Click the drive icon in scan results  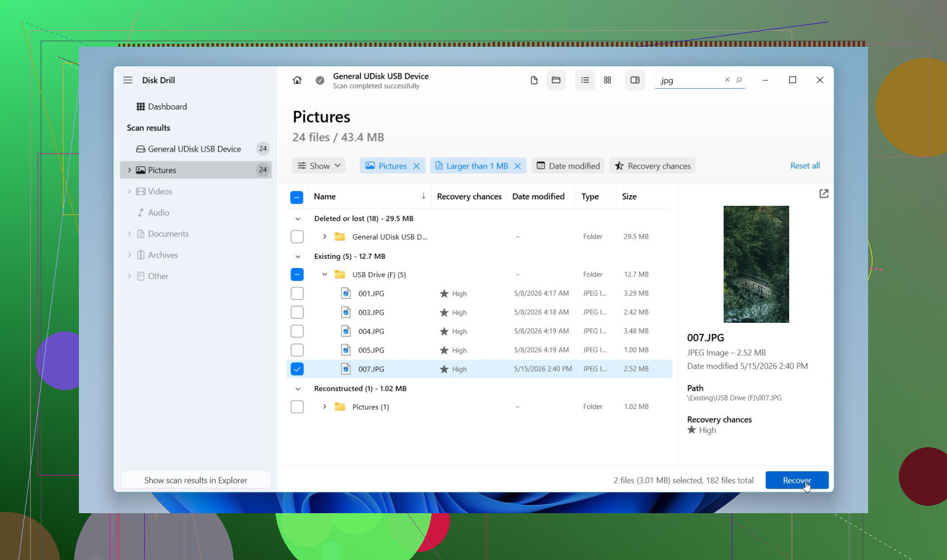click(141, 149)
